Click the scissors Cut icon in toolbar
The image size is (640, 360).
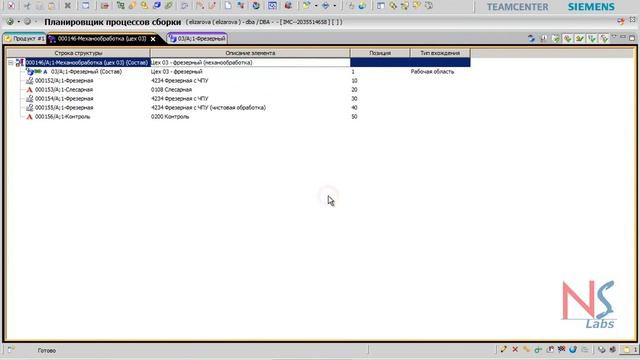[27, 6]
